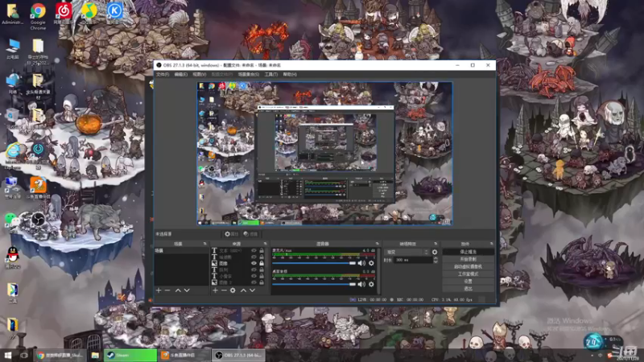Open the 视图(V) menu
Image resolution: width=644 pixels, height=362 pixels.
coord(199,74)
